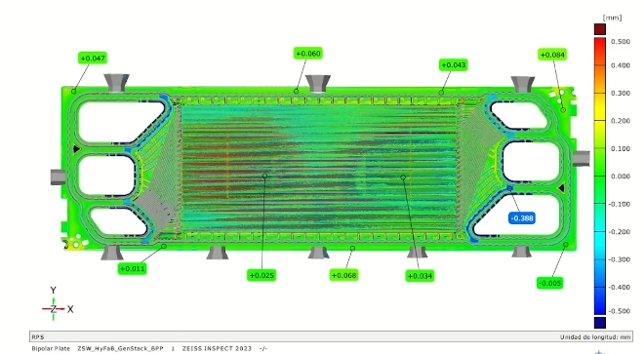
Task: Click the ZEISS INSPECT 2023 footer text
Action: 217,349
